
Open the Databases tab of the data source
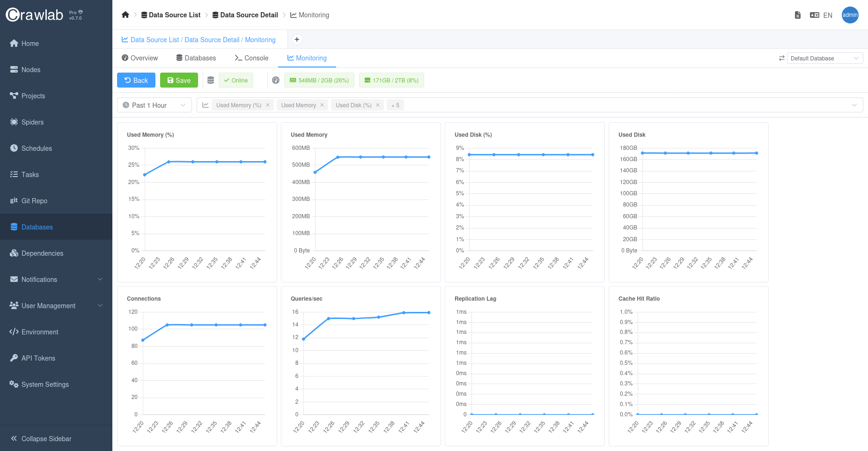[196, 58]
